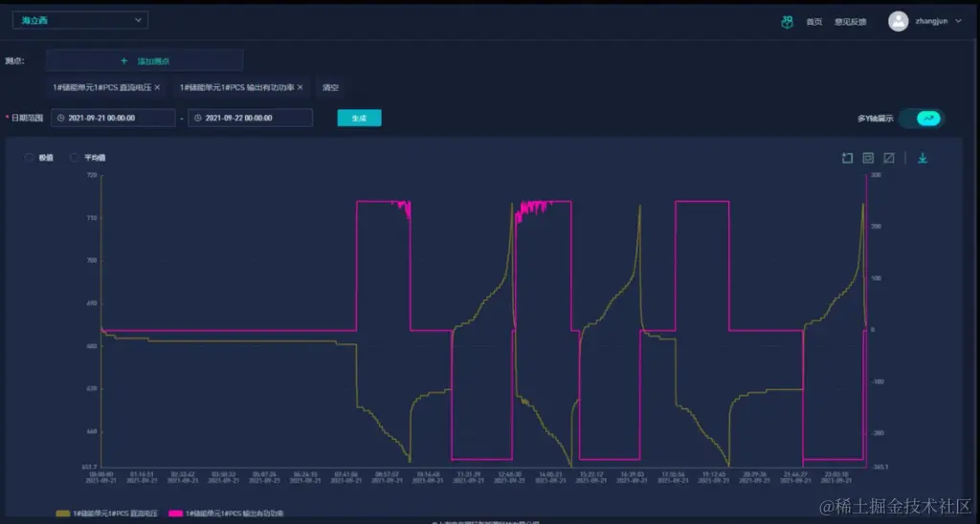Toggle the 多Y轴展示 switch
This screenshot has width=980, height=524.
coord(922,118)
